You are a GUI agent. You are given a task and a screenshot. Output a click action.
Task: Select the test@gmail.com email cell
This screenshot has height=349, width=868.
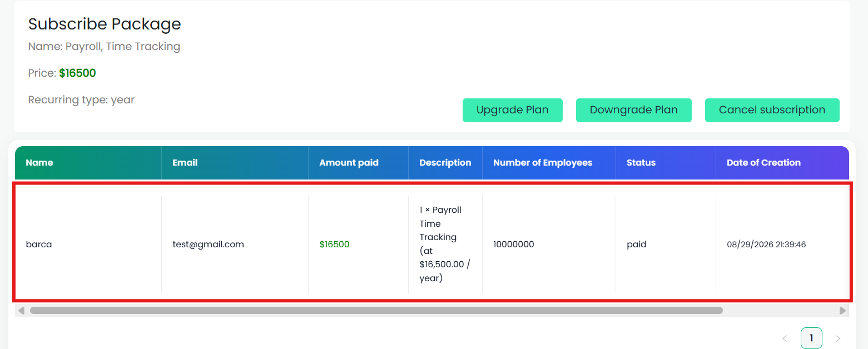coord(235,245)
